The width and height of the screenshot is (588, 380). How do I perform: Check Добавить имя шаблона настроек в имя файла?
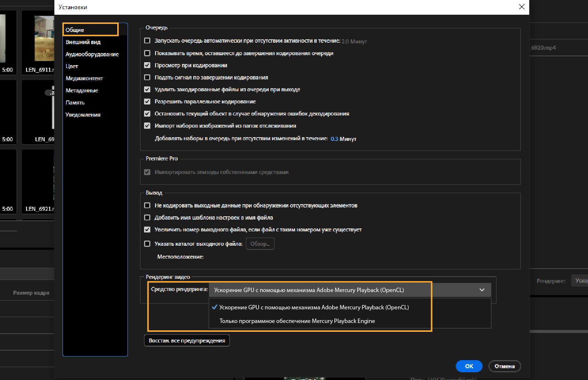[x=147, y=218]
